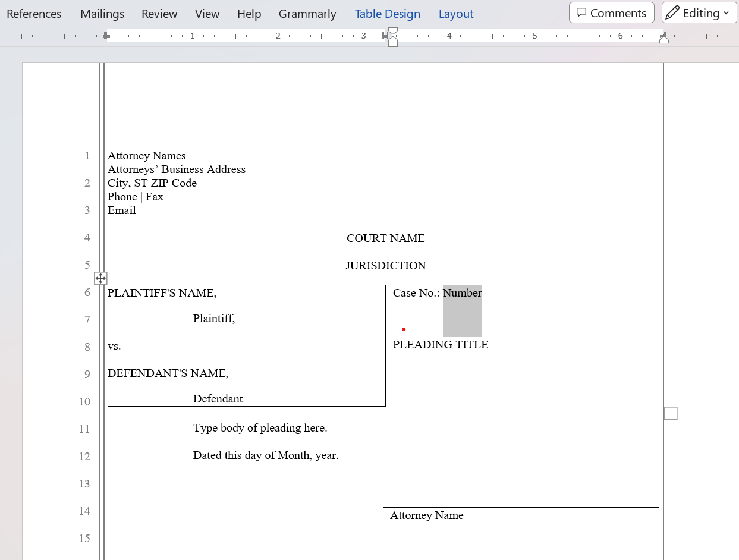Click the middle table column marker on ruler
Screen dimensions: 739x560
click(x=385, y=36)
